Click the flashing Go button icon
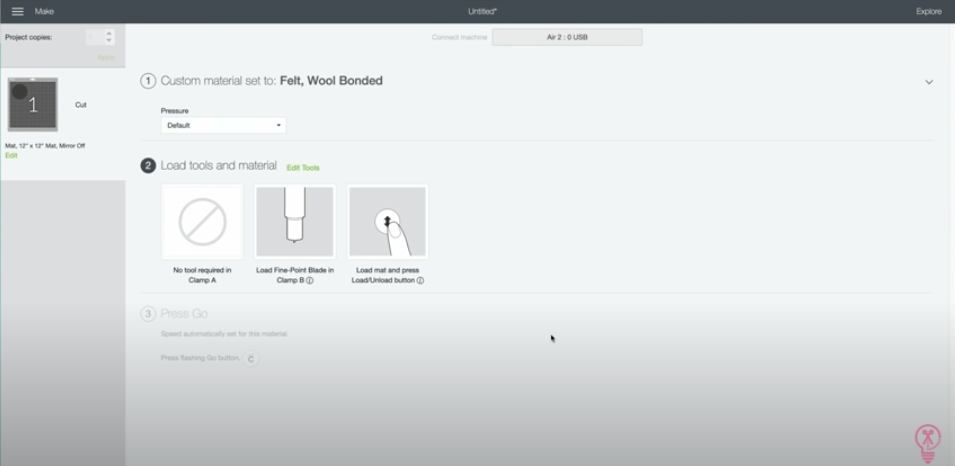The height and width of the screenshot is (466, 955). click(251, 358)
